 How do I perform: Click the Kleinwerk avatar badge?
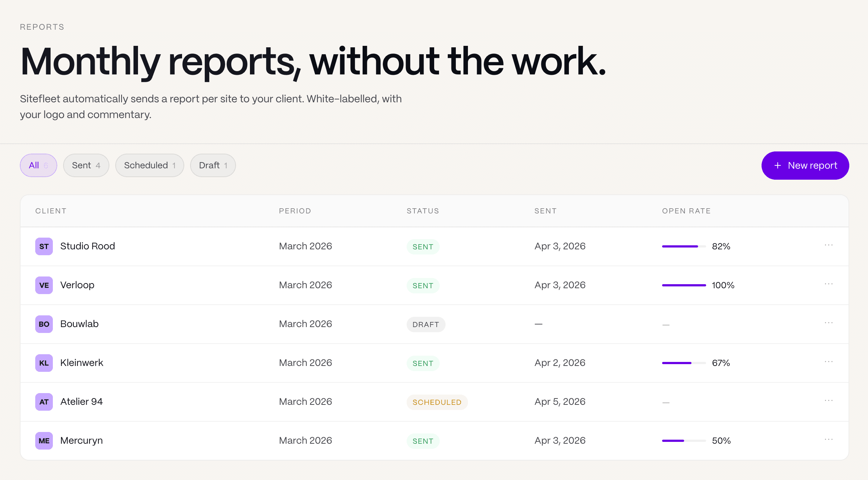coord(44,363)
